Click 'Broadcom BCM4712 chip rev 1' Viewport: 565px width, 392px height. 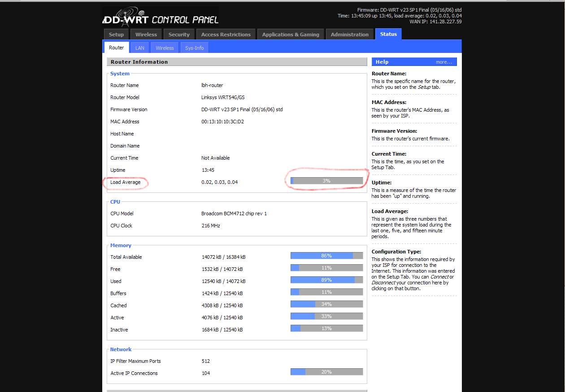click(234, 213)
